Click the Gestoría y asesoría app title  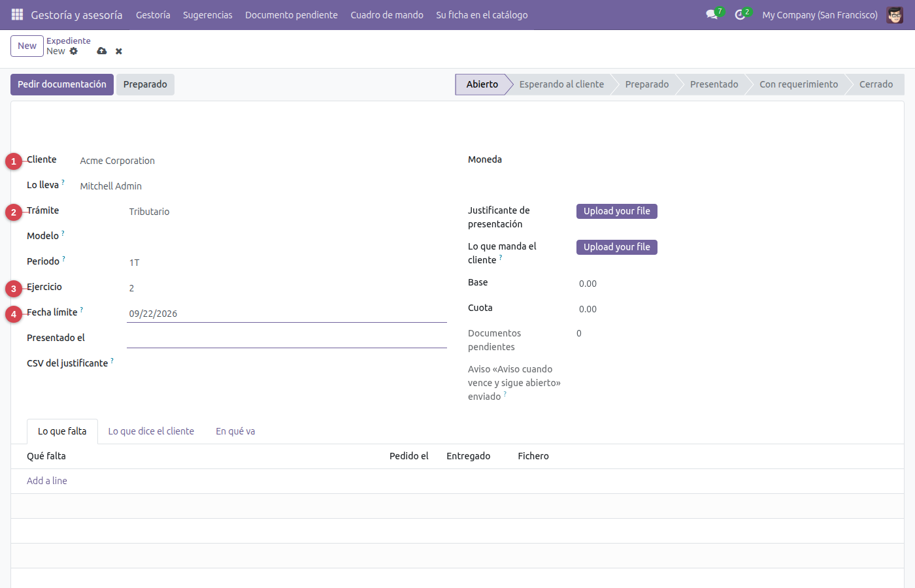(x=76, y=14)
